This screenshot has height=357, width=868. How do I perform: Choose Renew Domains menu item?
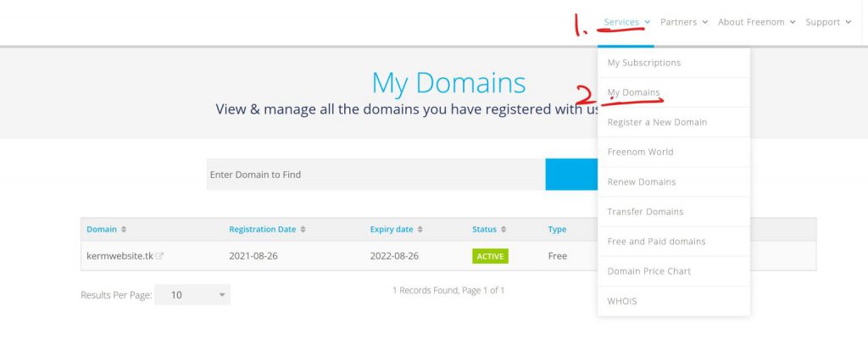point(642,182)
